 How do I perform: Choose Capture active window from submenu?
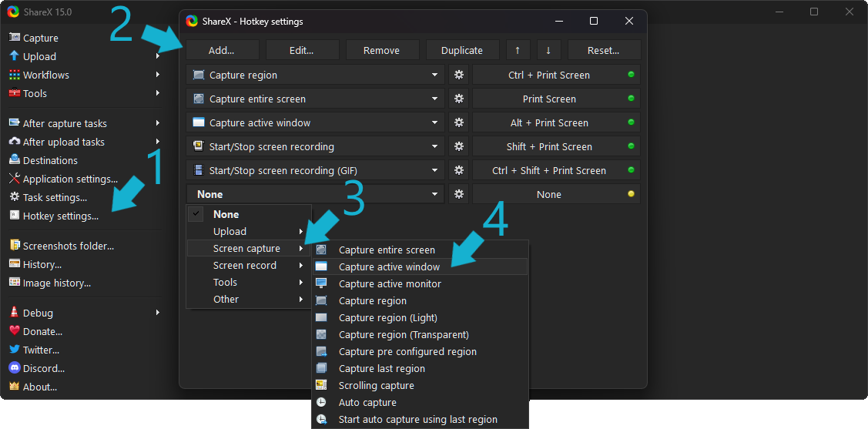click(x=421, y=266)
